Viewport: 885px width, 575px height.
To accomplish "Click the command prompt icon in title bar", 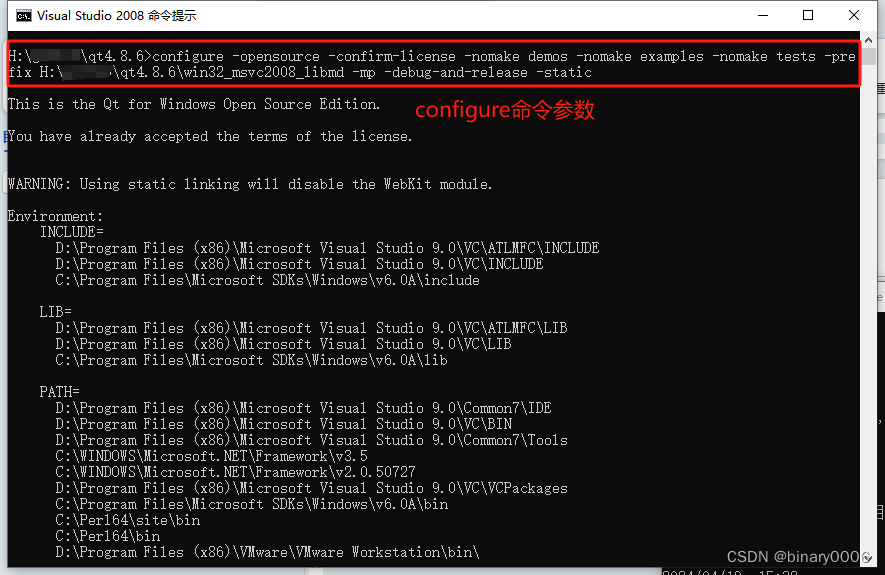I will (x=24, y=16).
